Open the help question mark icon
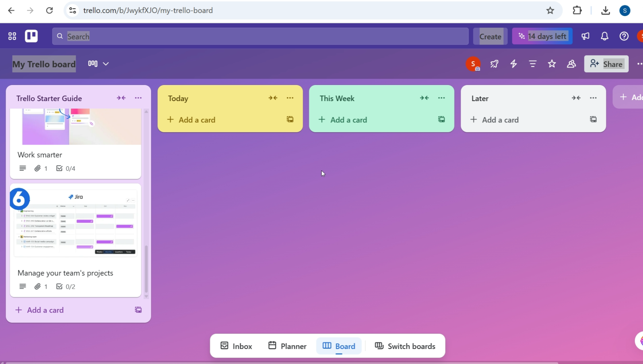The width and height of the screenshot is (643, 364). point(624,36)
